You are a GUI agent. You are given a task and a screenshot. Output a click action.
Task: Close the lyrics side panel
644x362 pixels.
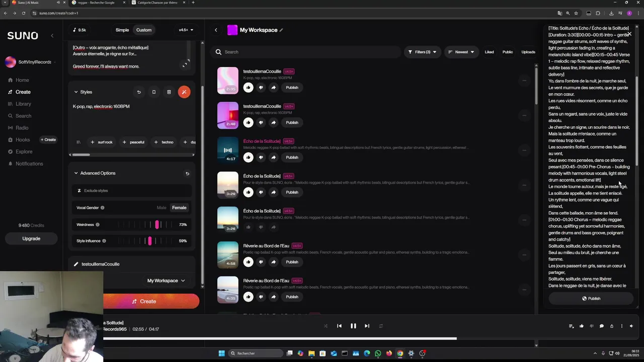tap(629, 34)
